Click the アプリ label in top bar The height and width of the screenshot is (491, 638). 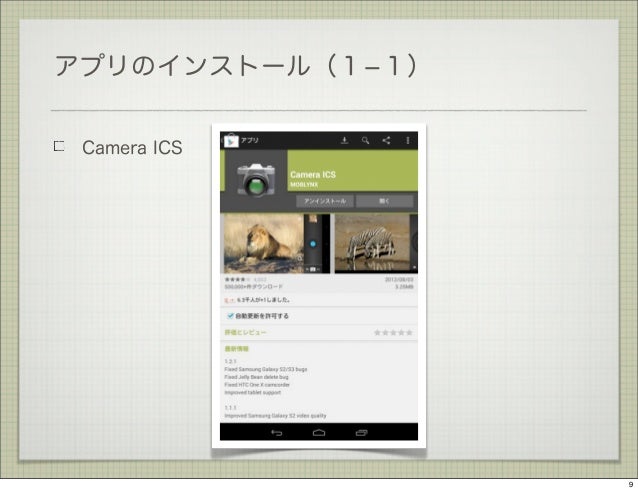click(249, 140)
